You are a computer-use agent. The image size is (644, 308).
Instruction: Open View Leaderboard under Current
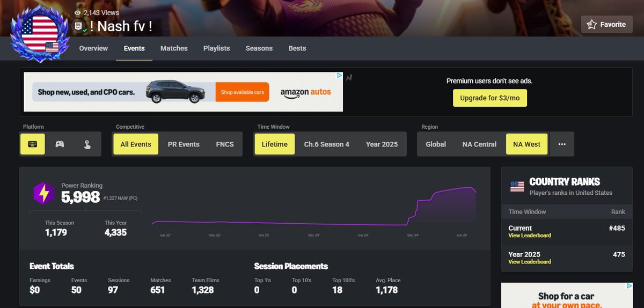coord(530,236)
